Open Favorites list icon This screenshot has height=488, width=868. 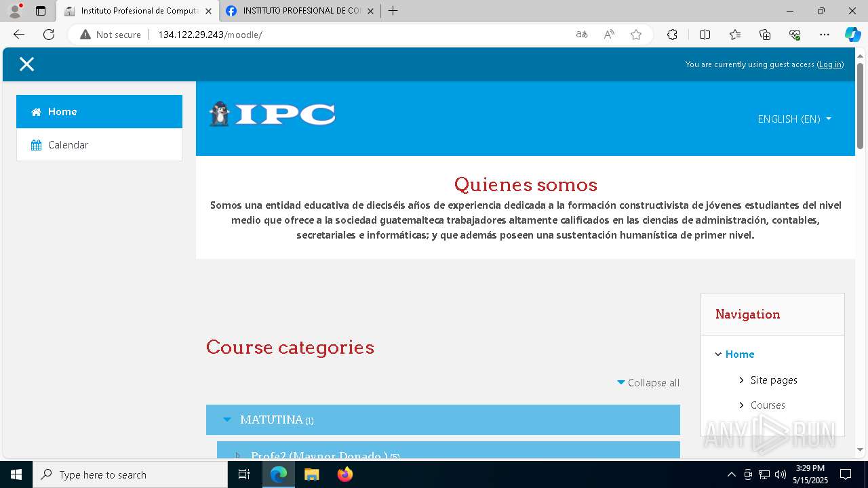pos(735,35)
